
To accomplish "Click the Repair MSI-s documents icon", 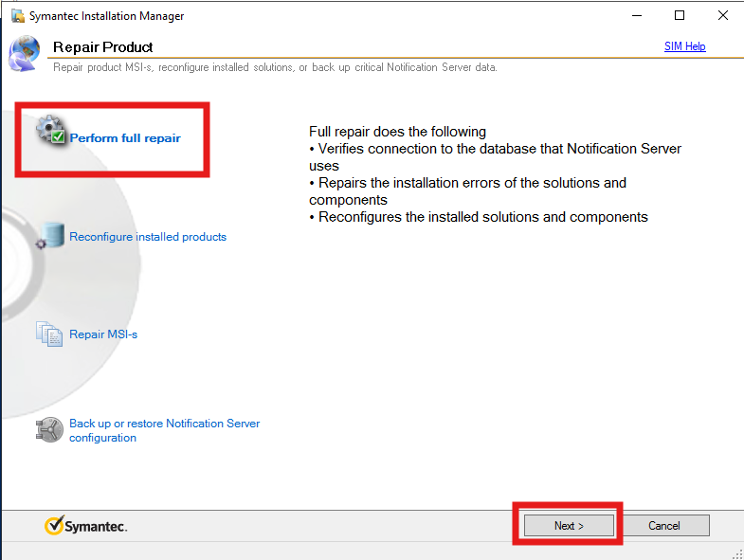I will click(x=48, y=334).
